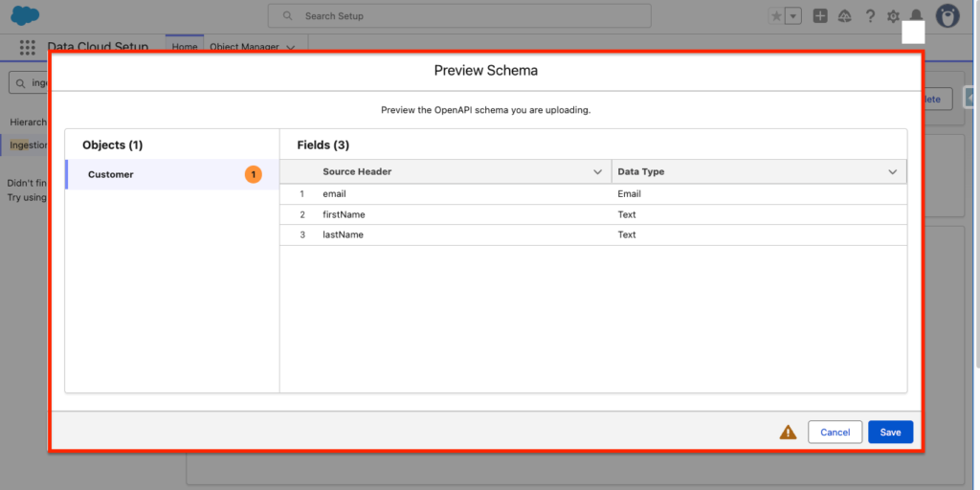Click the bear avatar profile icon

pyautogui.click(x=947, y=16)
